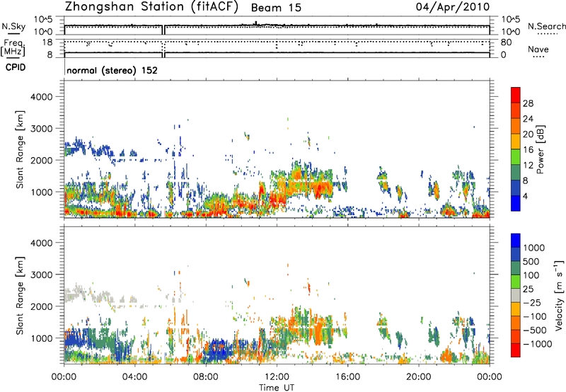The image size is (566, 392).
Task: Click the yellow 16-20 dB power segment
Action: pyautogui.click(x=516, y=142)
